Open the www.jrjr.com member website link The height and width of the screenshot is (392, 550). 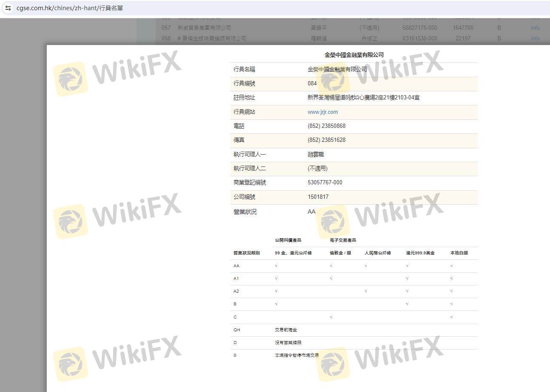coord(323,112)
